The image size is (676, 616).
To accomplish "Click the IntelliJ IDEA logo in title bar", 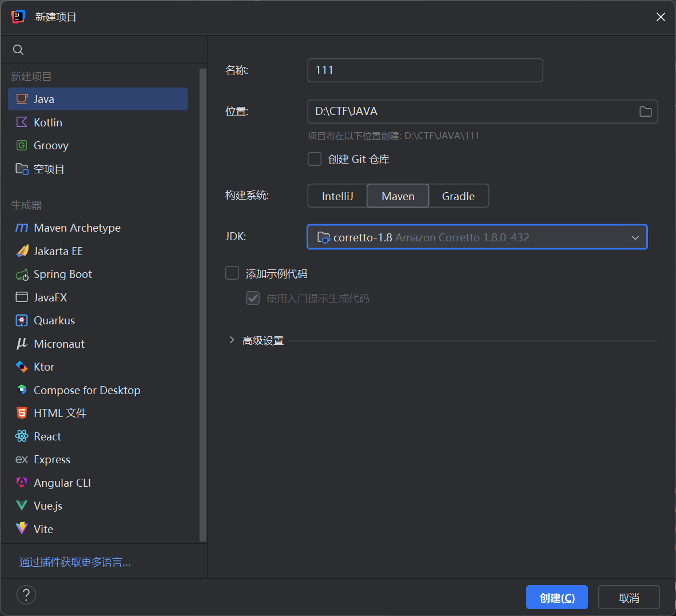I will coord(18,17).
